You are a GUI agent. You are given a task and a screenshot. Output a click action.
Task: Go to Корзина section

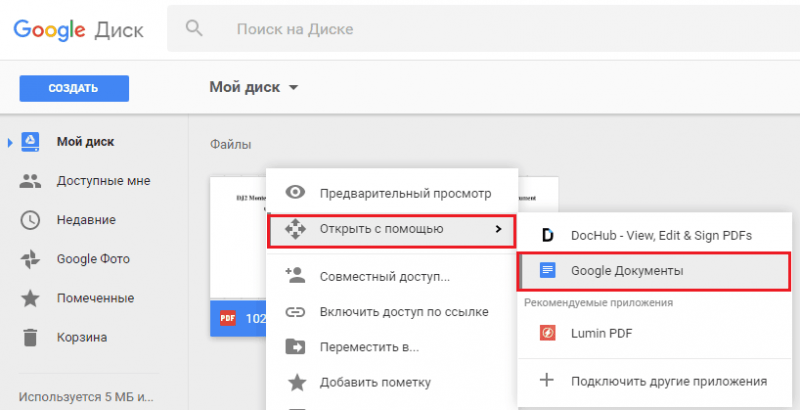[82, 338]
